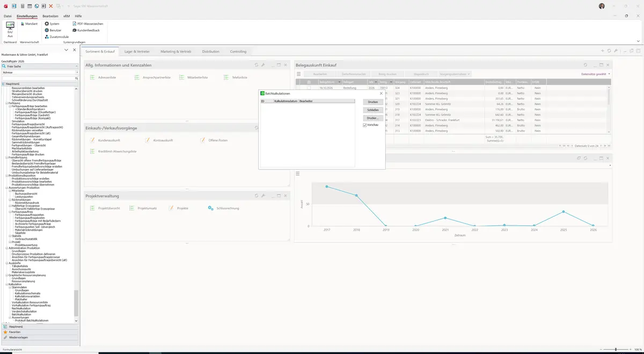Viewport: 644px width, 354px height.
Task: Open Kontoauskunft
Action: click(159, 141)
